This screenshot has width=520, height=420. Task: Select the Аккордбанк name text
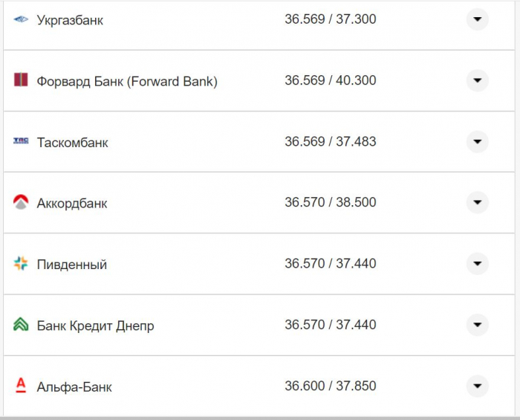click(x=72, y=203)
